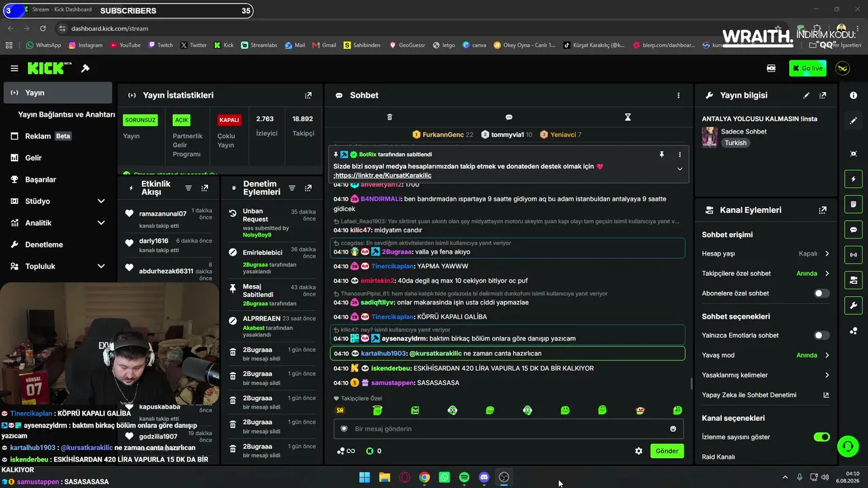Click the hourglass icon in the Sohbet toolbar
Image resolution: width=868 pixels, height=488 pixels.
pos(628,117)
